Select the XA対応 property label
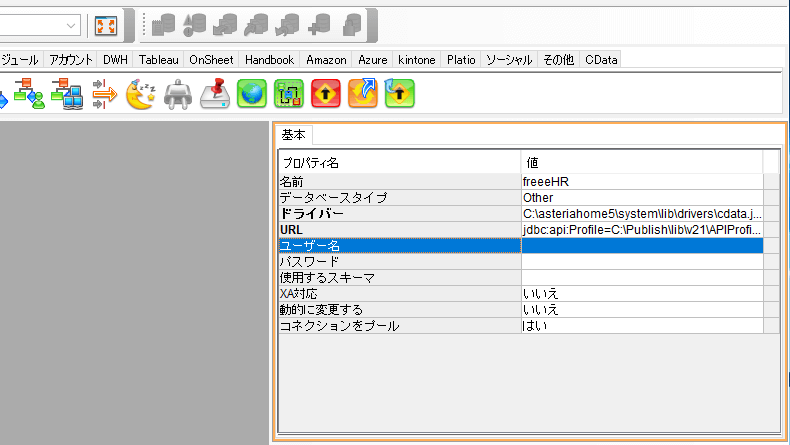 click(400, 294)
